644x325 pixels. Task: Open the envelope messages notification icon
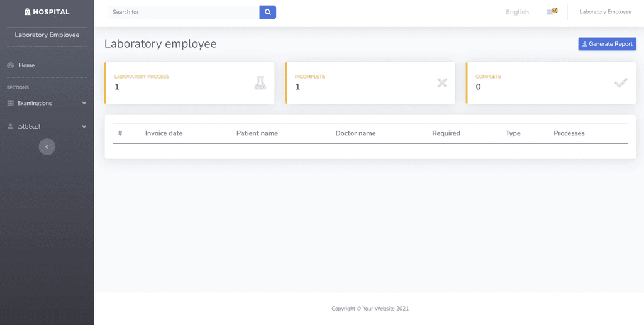[x=552, y=11]
